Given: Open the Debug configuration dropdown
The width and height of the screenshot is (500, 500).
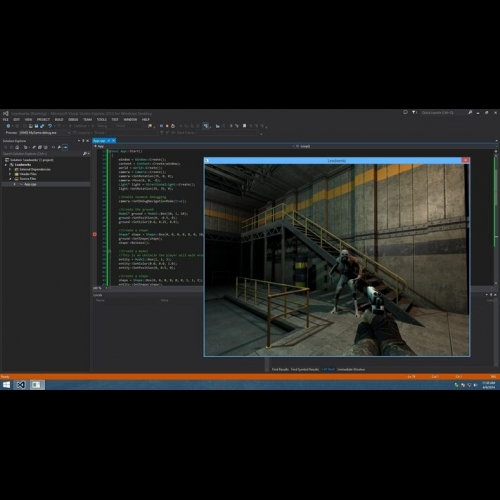Looking at the screenshot, I should click(105, 126).
